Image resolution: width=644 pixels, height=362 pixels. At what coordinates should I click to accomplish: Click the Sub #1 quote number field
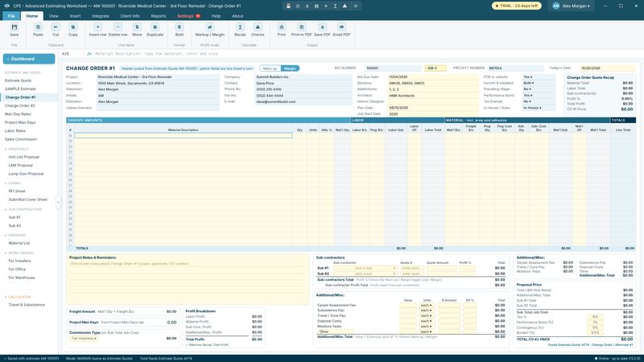point(411,268)
